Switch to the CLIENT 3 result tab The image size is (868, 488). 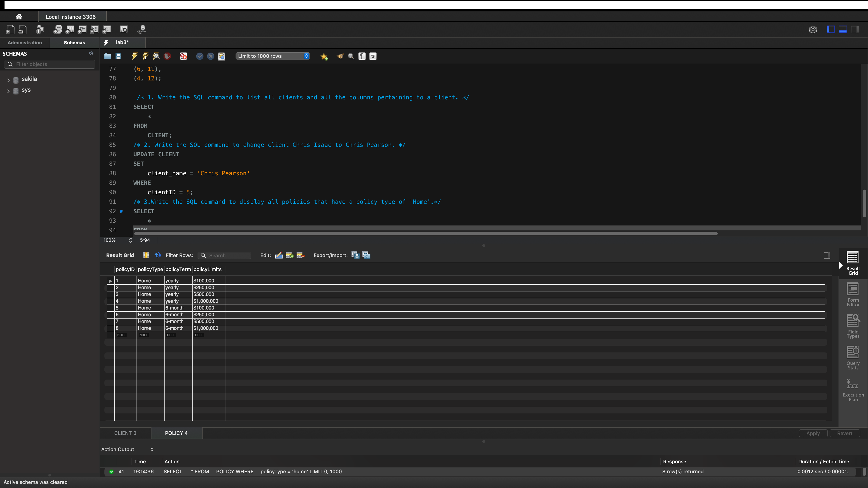pyautogui.click(x=125, y=433)
